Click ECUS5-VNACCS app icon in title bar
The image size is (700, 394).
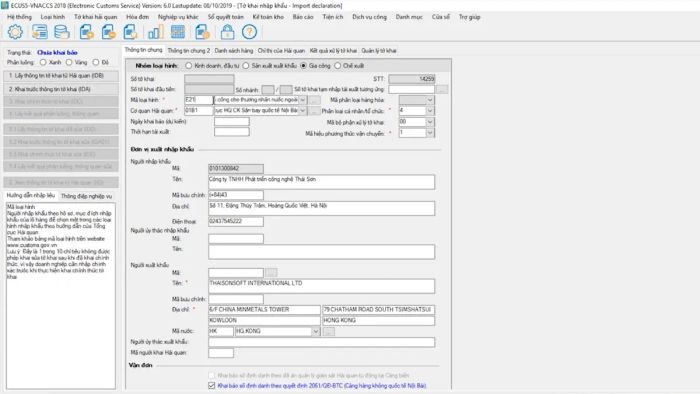pos(5,5)
